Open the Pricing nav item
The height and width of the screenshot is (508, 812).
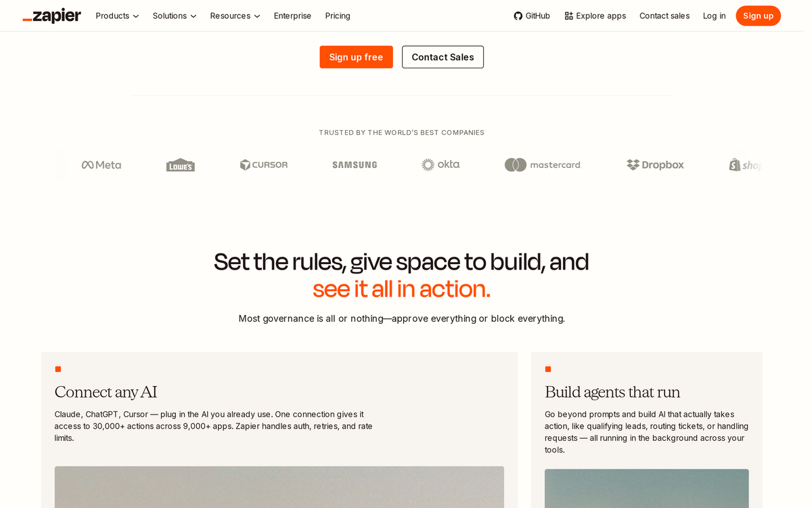(338, 16)
